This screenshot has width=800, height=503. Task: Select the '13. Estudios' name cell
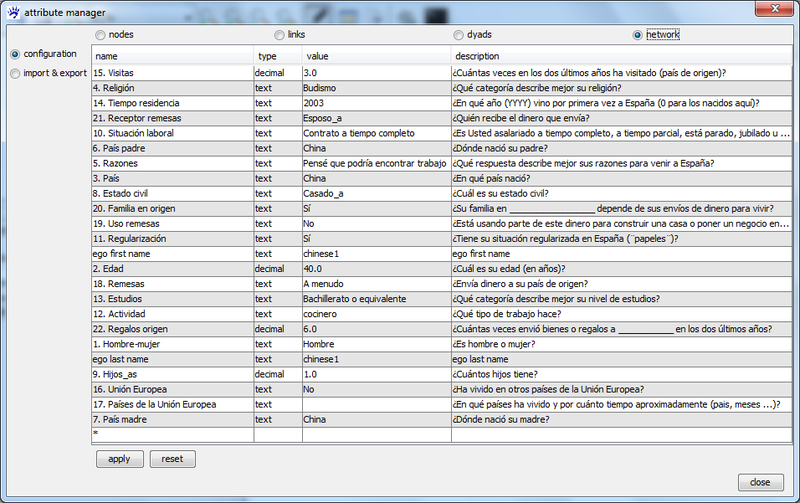pos(172,298)
